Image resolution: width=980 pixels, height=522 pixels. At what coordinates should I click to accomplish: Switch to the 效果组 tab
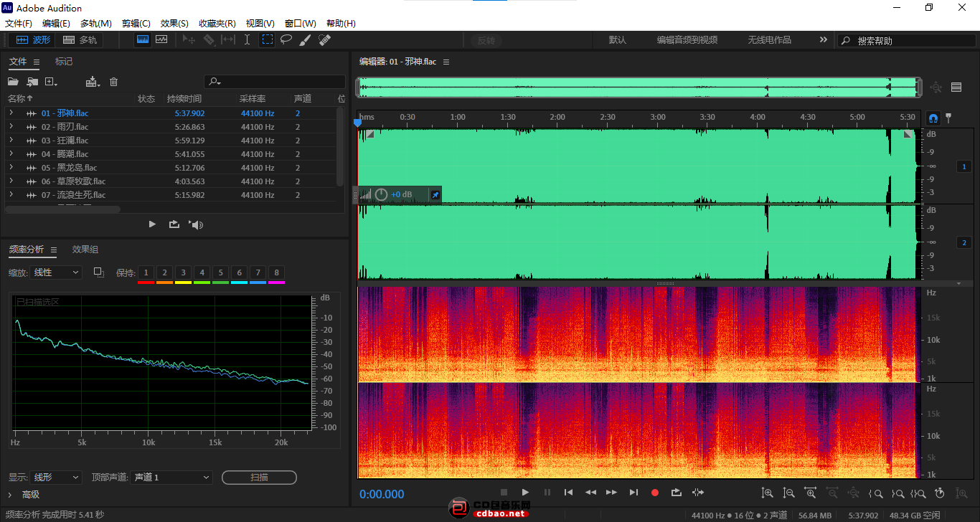point(85,250)
